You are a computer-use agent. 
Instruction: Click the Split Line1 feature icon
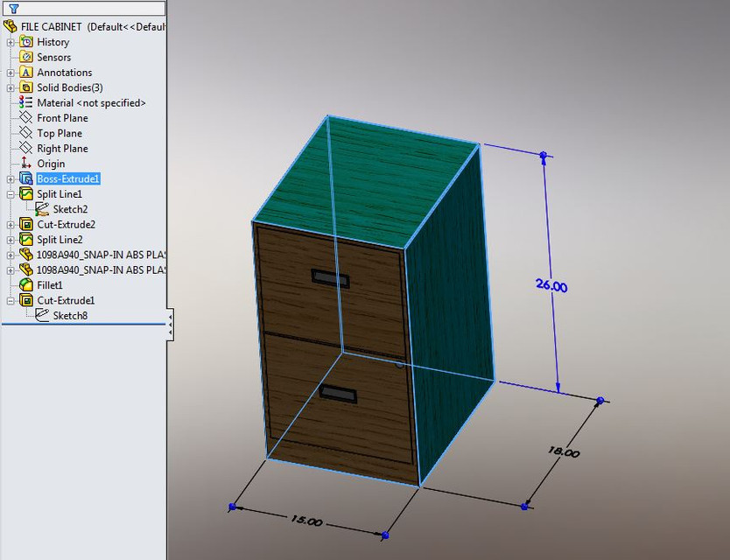click(x=25, y=194)
